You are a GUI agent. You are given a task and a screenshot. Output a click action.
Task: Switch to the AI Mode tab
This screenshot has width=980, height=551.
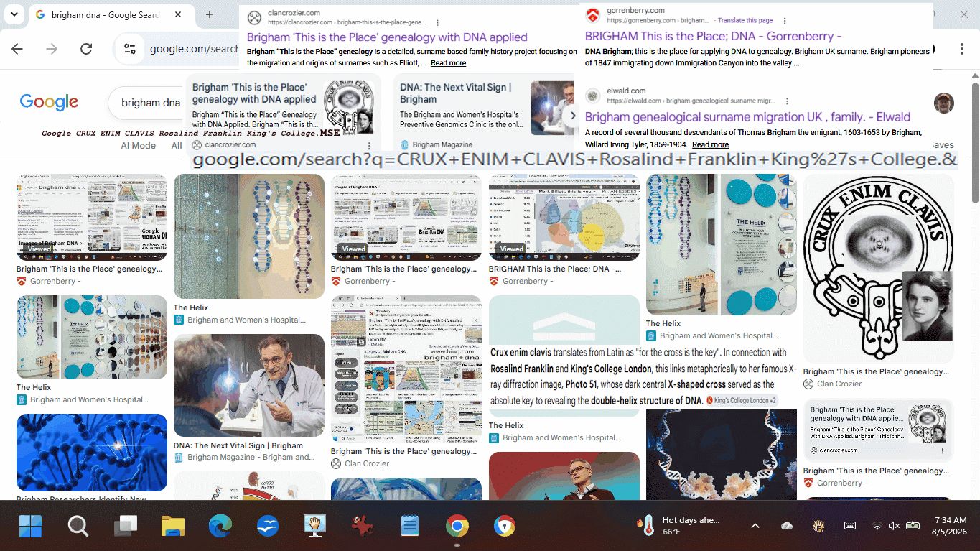pyautogui.click(x=138, y=145)
